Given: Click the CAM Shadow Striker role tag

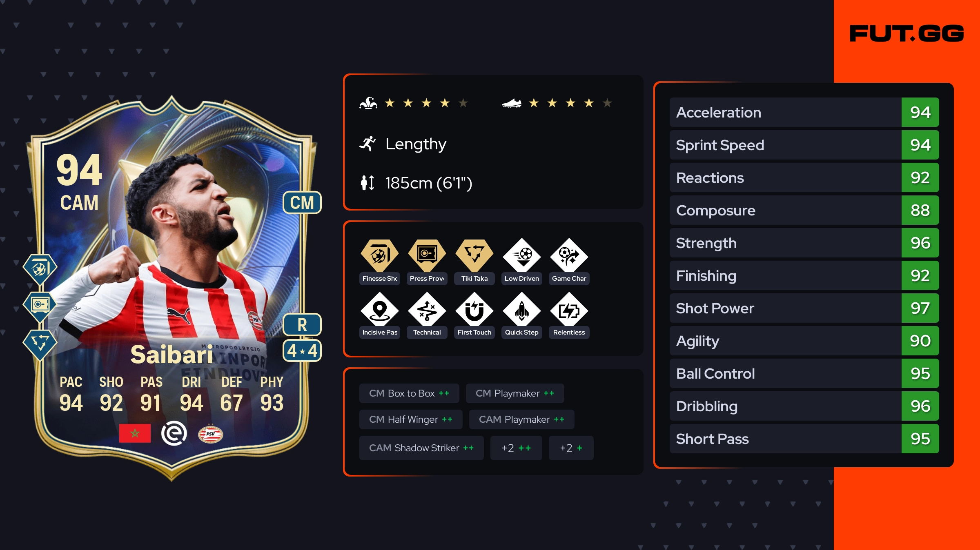Looking at the screenshot, I should pos(421,448).
